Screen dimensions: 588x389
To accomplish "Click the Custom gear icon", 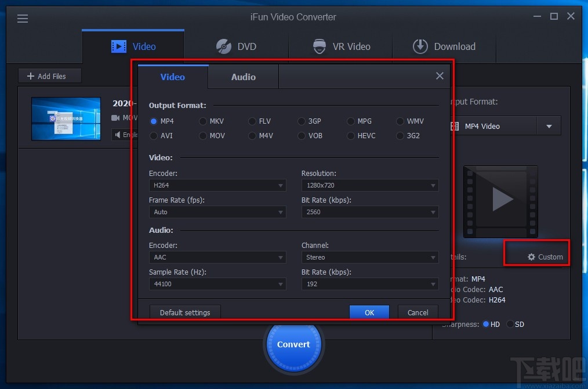I will pyautogui.click(x=531, y=257).
